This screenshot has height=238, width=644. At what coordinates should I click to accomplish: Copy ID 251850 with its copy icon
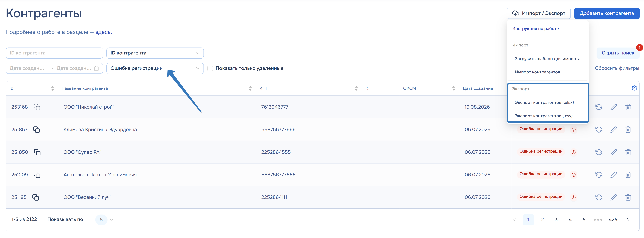(x=37, y=152)
